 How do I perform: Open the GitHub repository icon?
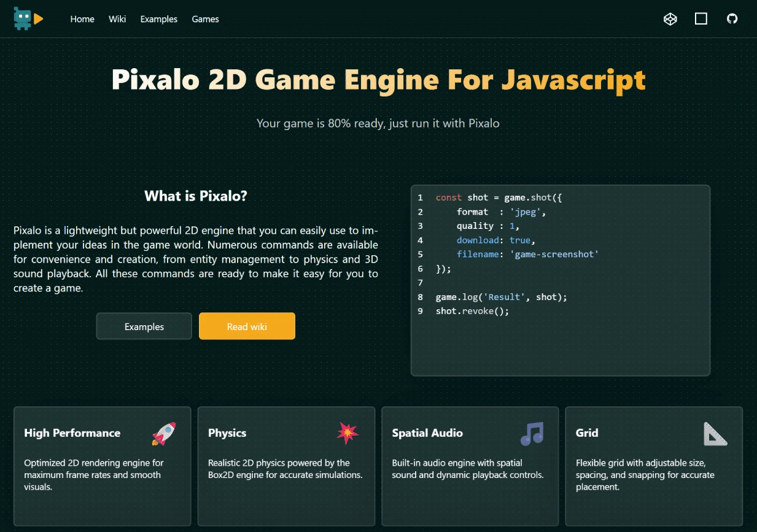pos(732,19)
